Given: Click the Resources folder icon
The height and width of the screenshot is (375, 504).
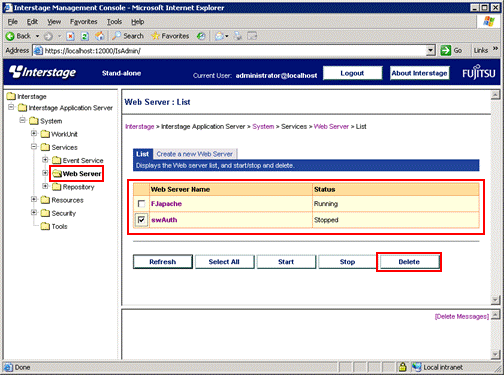Looking at the screenshot, I should click(x=45, y=200).
